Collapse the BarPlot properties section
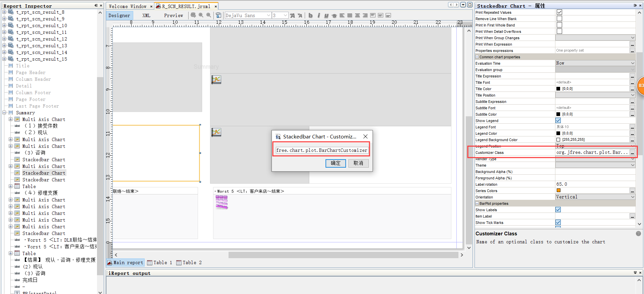 [477, 203]
